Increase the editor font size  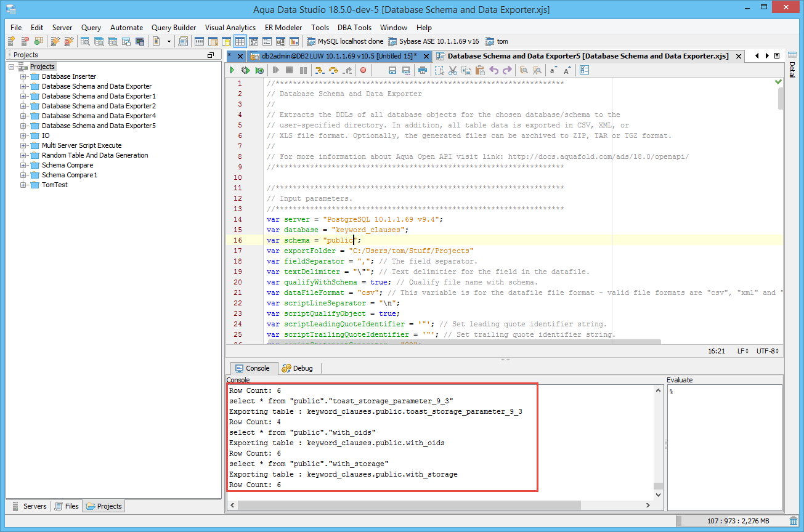[567, 71]
